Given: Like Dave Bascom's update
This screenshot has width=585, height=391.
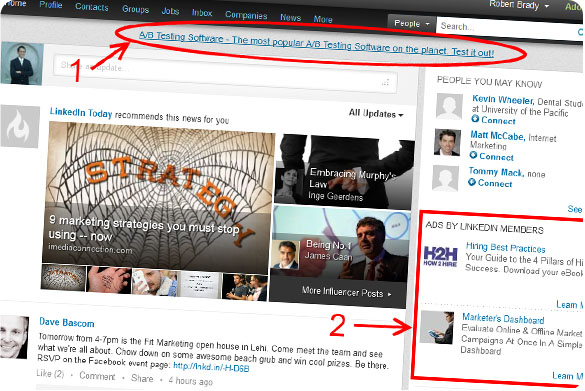Looking at the screenshot, I should pos(50,373).
